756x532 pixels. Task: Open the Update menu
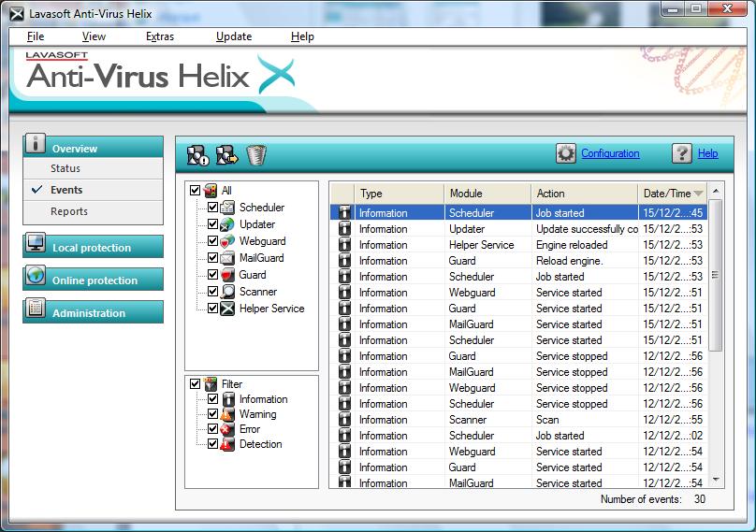pyautogui.click(x=233, y=36)
